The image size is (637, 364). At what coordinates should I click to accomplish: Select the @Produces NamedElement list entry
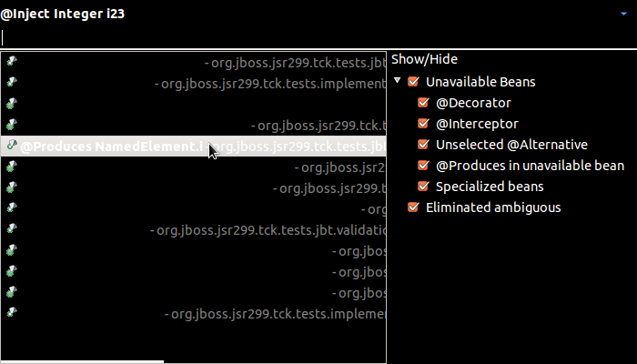pos(109,146)
